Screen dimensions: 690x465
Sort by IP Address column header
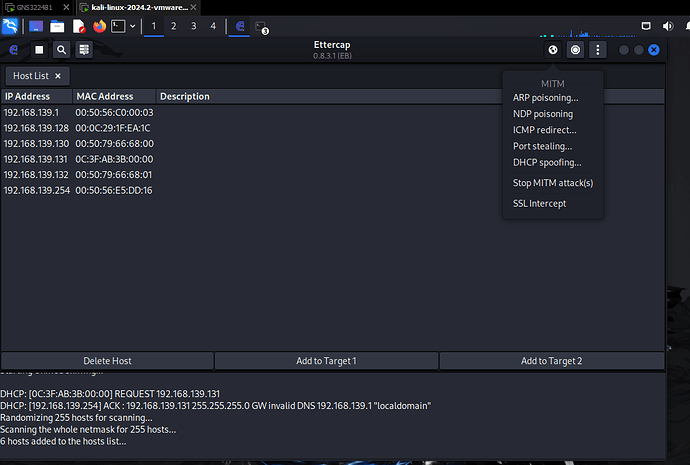(x=37, y=96)
